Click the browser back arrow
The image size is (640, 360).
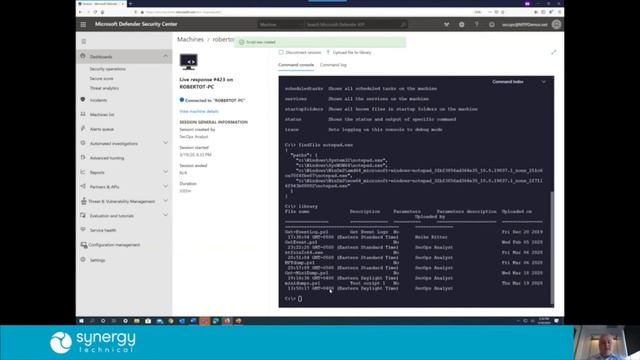81,12
